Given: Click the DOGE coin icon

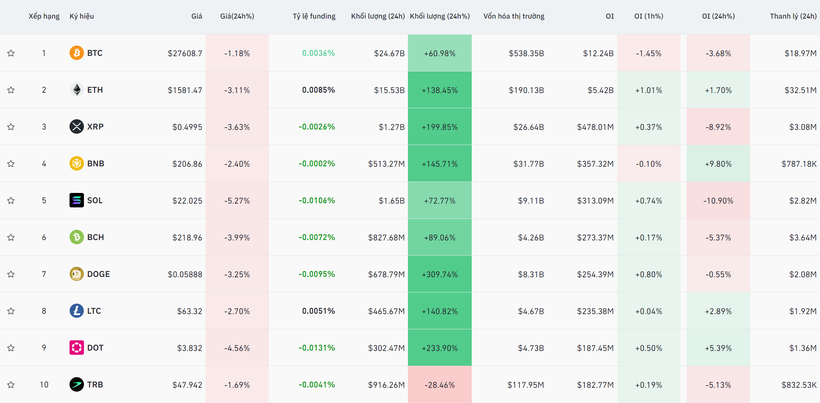Looking at the screenshot, I should click(x=76, y=274).
